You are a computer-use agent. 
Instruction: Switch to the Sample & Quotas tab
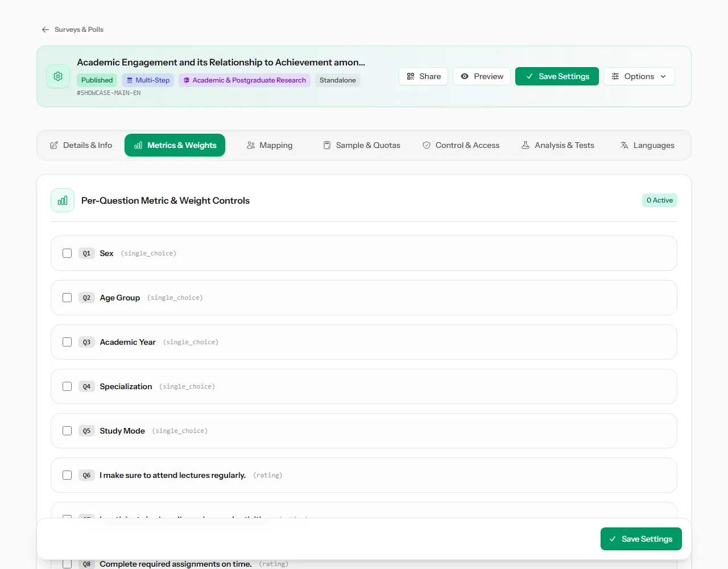(362, 145)
